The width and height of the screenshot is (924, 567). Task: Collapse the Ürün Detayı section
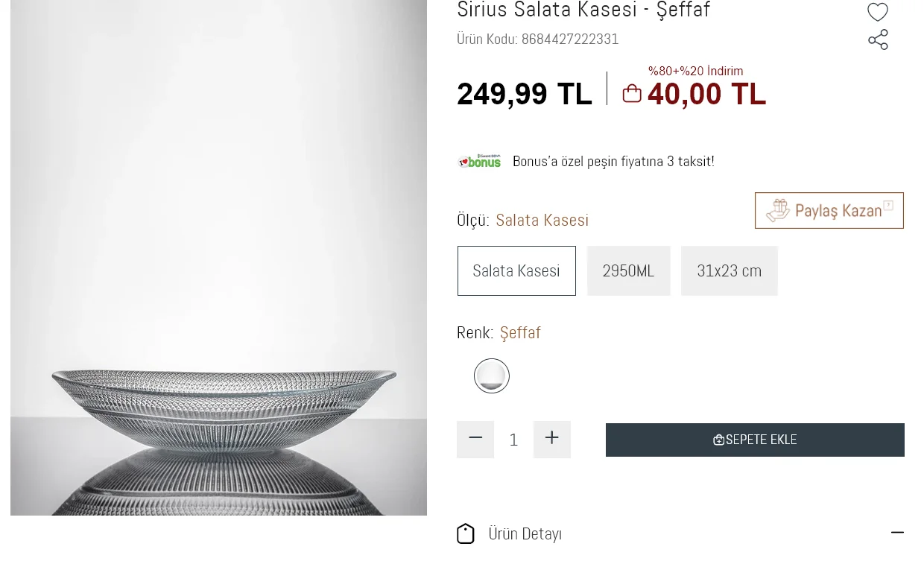898,533
